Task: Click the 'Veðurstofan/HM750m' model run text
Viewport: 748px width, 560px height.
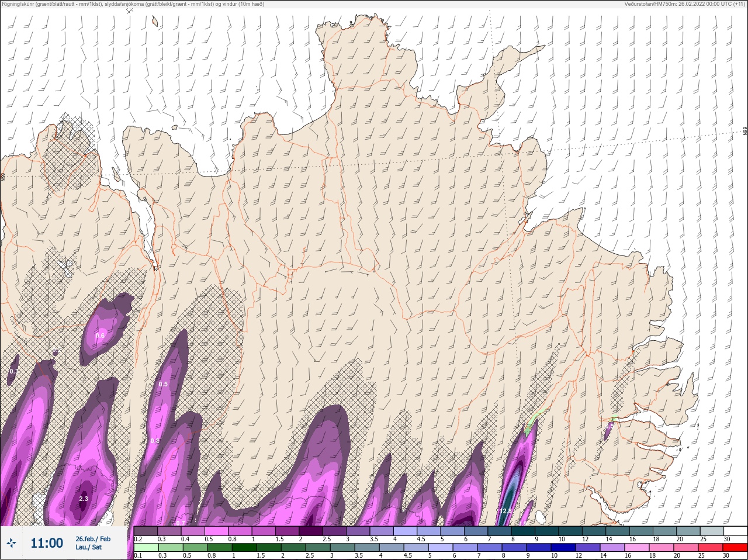Action: (x=685, y=4)
